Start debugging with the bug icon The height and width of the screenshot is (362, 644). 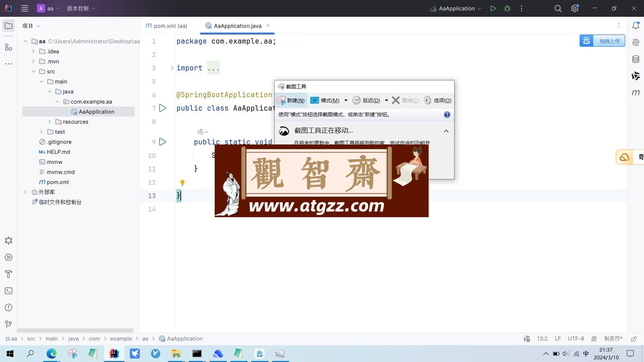tap(507, 8)
